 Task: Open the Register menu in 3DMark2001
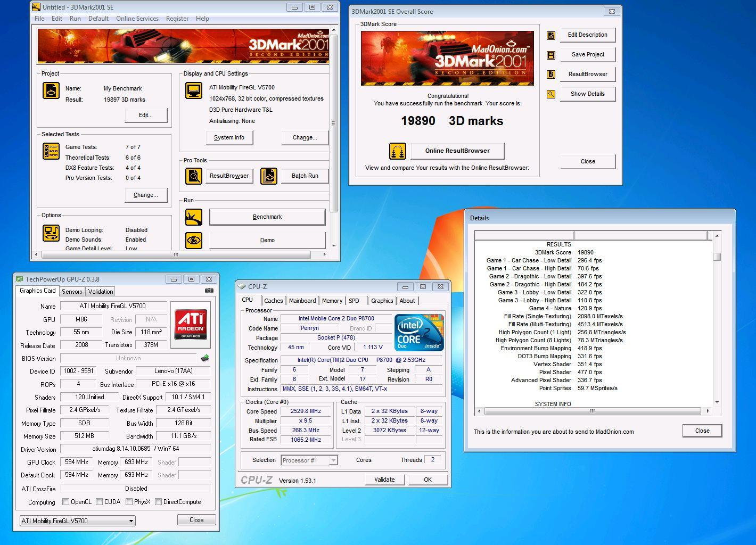177,18
